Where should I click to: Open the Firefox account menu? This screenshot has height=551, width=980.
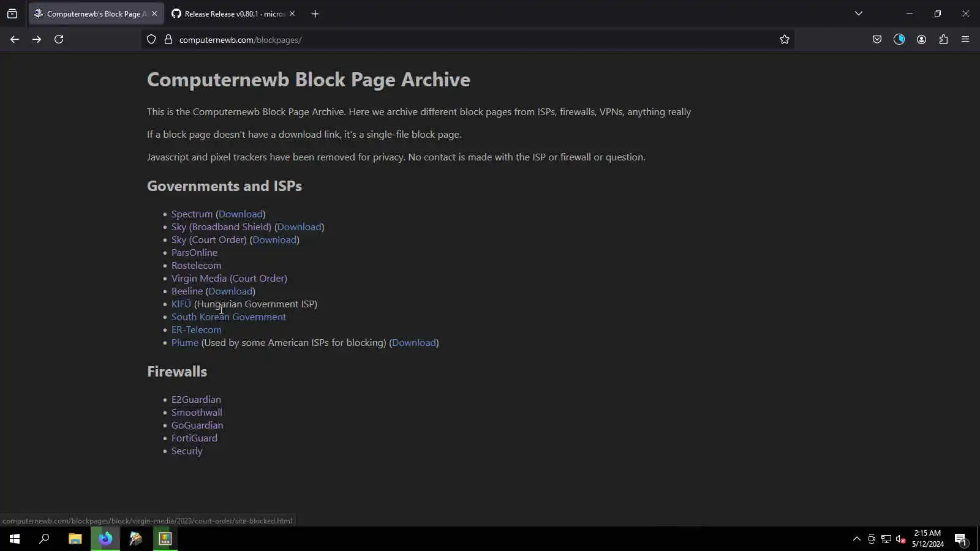pyautogui.click(x=921, y=39)
